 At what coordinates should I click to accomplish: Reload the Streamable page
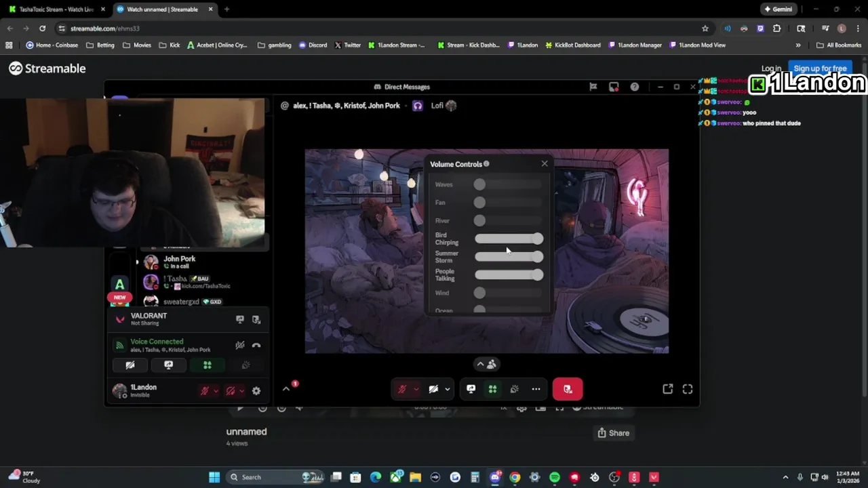(42, 28)
